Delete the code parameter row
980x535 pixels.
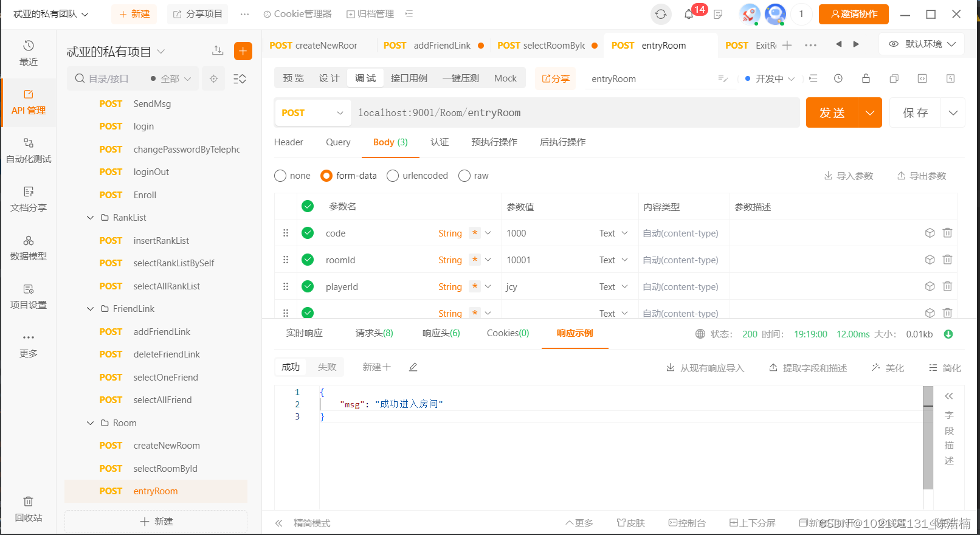947,233
